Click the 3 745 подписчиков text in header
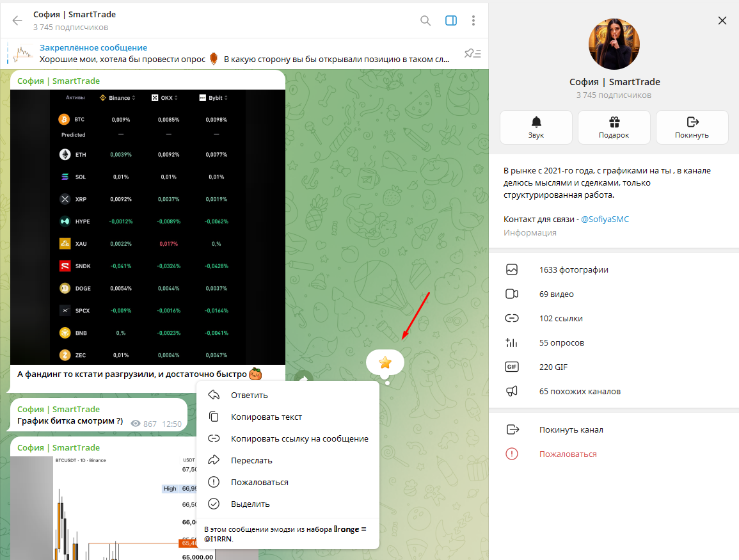The width and height of the screenshot is (739, 560). (70, 28)
